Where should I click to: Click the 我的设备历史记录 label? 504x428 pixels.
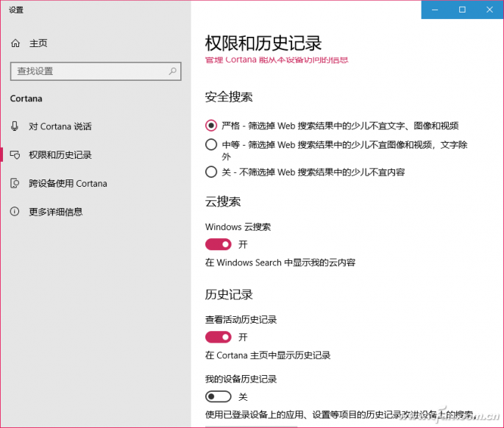click(x=241, y=379)
